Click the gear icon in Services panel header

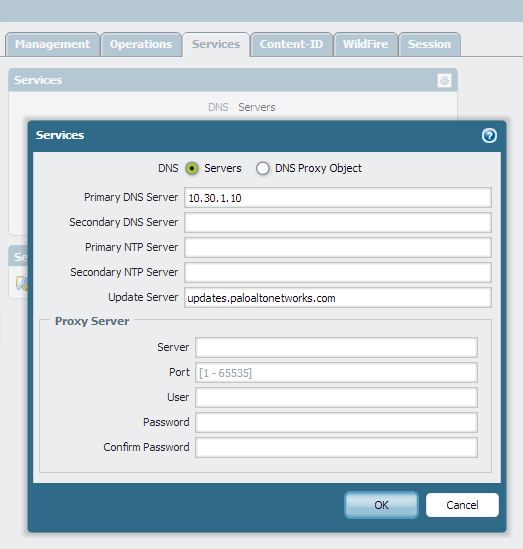[444, 81]
